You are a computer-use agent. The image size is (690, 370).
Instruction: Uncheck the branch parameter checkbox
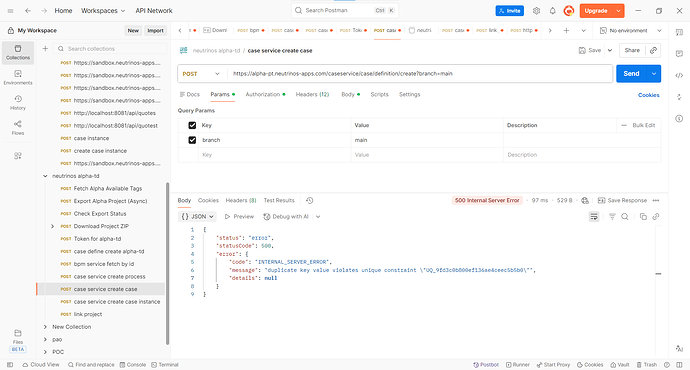(192, 140)
